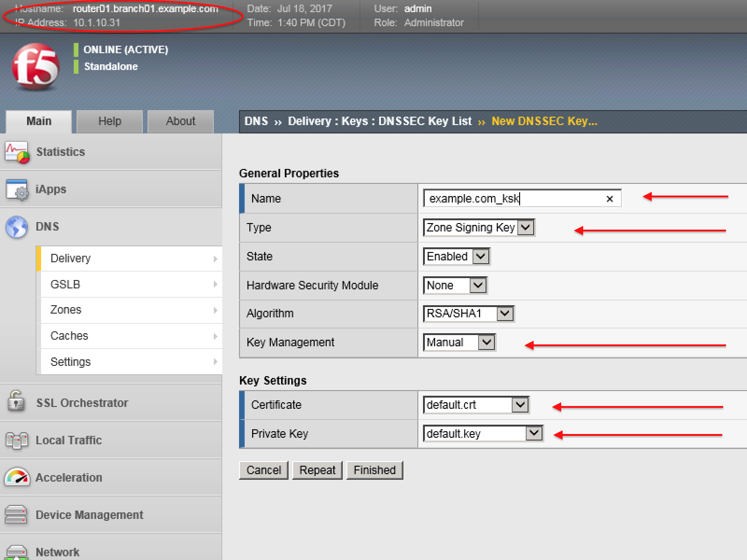This screenshot has height=560, width=747.
Task: Open the Type dropdown (Zone Signing Key)
Action: [x=479, y=228]
